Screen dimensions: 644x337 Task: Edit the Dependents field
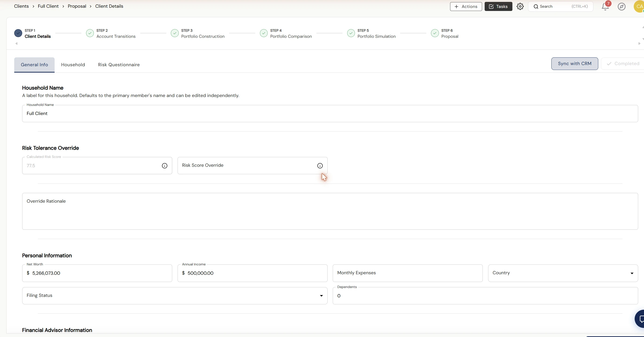click(x=485, y=296)
